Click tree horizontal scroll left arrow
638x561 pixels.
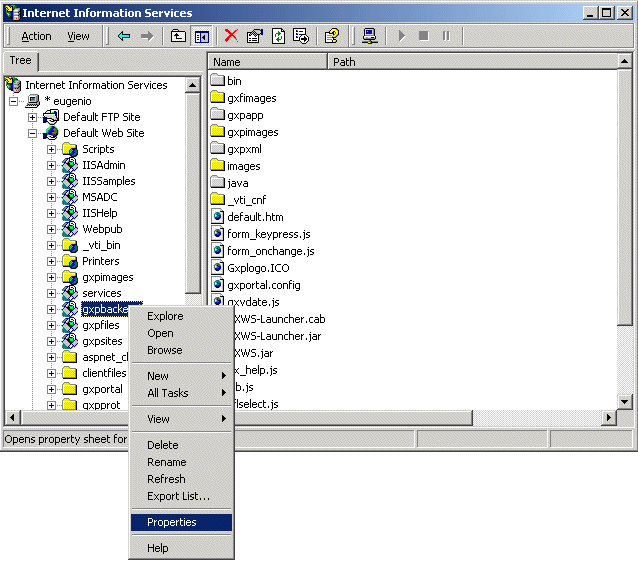point(12,417)
